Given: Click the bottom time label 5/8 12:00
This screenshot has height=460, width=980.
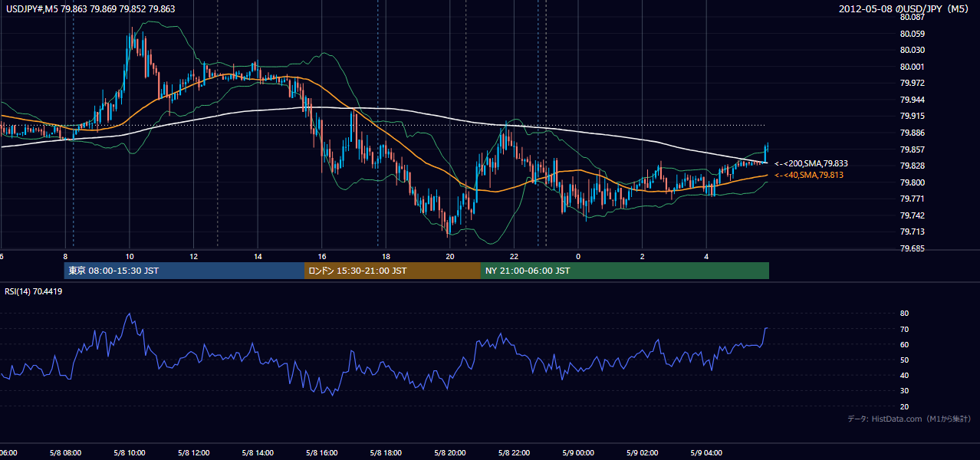Looking at the screenshot, I should 194,453.
